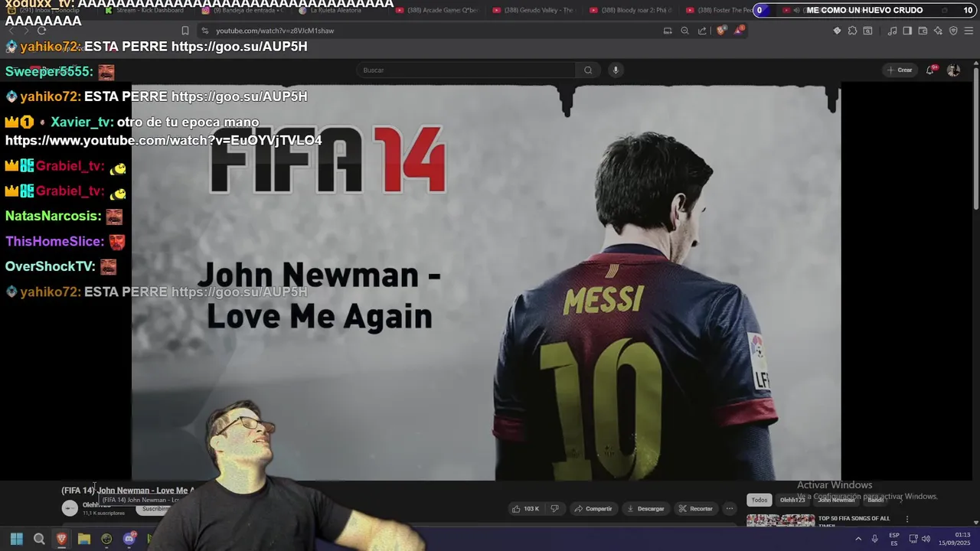
Task: Click the YouTube 'Buscar' search field
Action: (465, 70)
